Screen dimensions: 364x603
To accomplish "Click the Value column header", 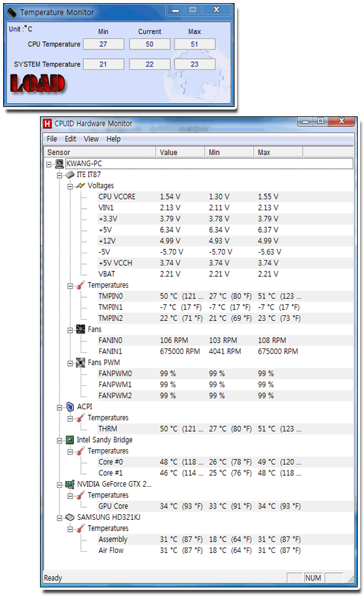I will [180, 152].
